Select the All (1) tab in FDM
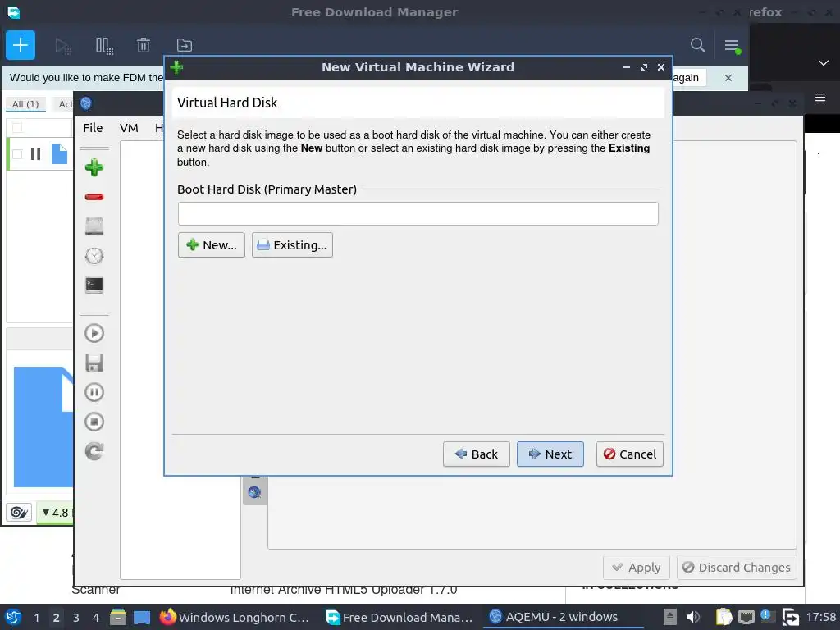 tap(25, 104)
